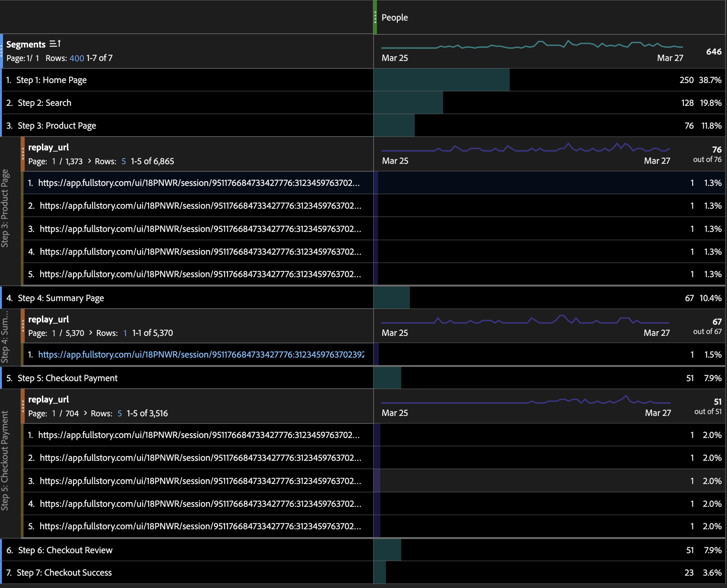The height and width of the screenshot is (588, 727).
Task: Change Segments rows count 400
Action: (77, 58)
